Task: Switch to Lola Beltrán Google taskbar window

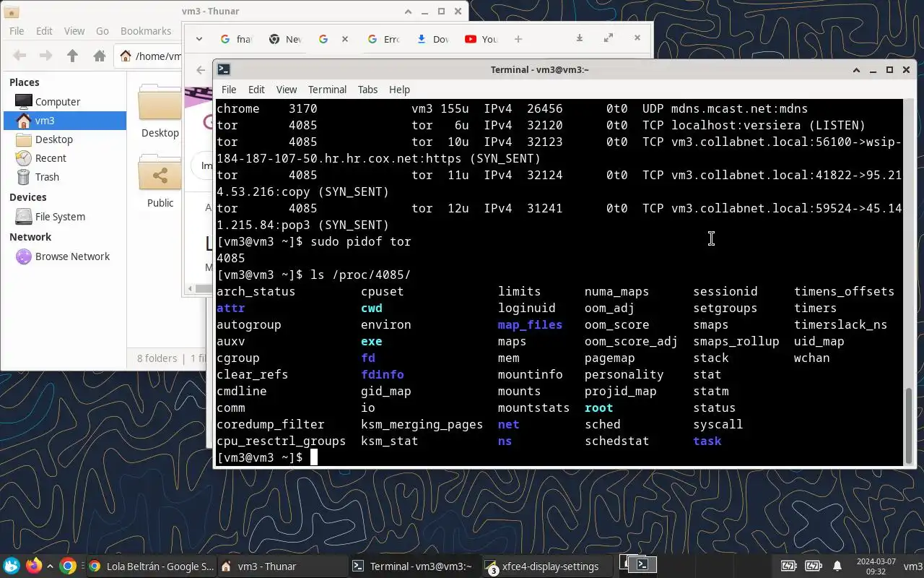Action: point(150,566)
